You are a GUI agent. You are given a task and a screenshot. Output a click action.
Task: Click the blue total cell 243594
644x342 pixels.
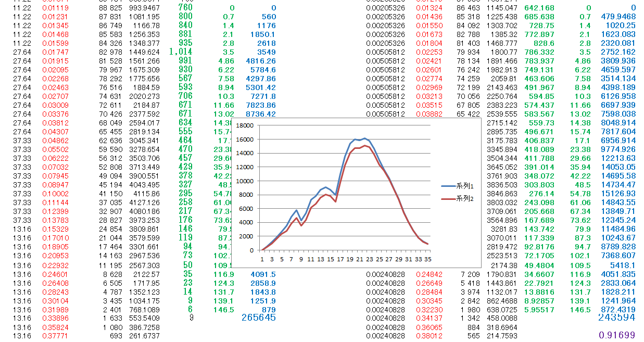click(x=616, y=318)
